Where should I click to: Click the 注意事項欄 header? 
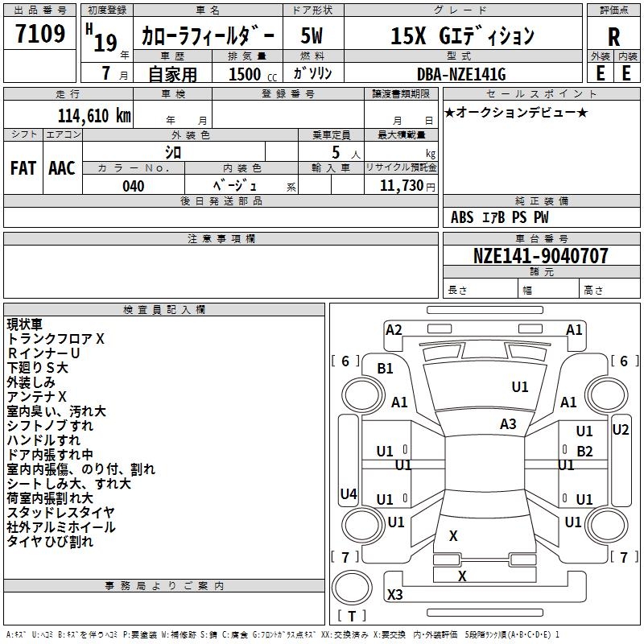click(x=221, y=238)
